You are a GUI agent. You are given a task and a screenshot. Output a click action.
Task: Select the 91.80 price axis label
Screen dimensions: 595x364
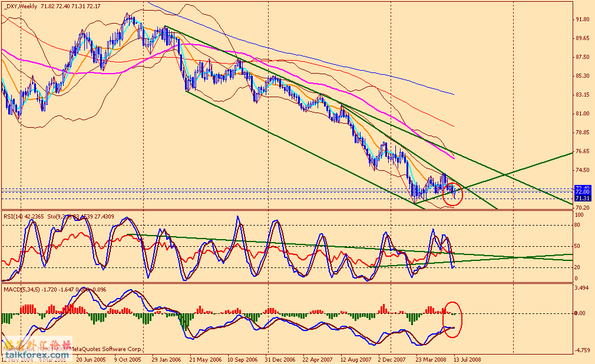point(582,19)
